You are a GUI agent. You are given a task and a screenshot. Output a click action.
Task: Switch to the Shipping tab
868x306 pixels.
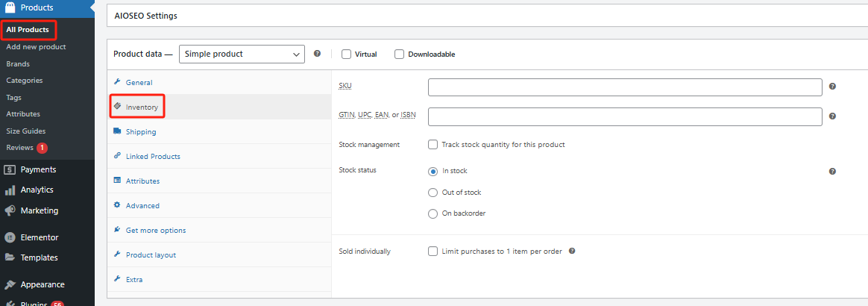[x=141, y=132]
